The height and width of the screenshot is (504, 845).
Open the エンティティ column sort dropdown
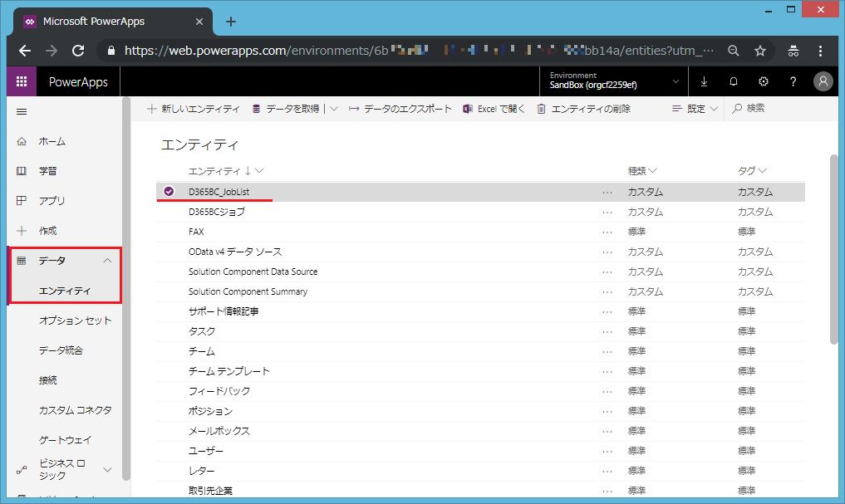pos(259,171)
